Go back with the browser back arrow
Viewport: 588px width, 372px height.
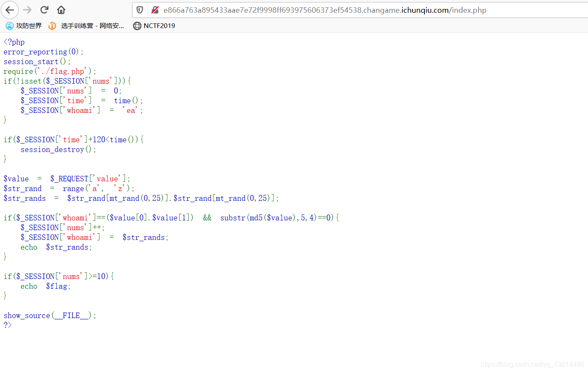tap(10, 10)
